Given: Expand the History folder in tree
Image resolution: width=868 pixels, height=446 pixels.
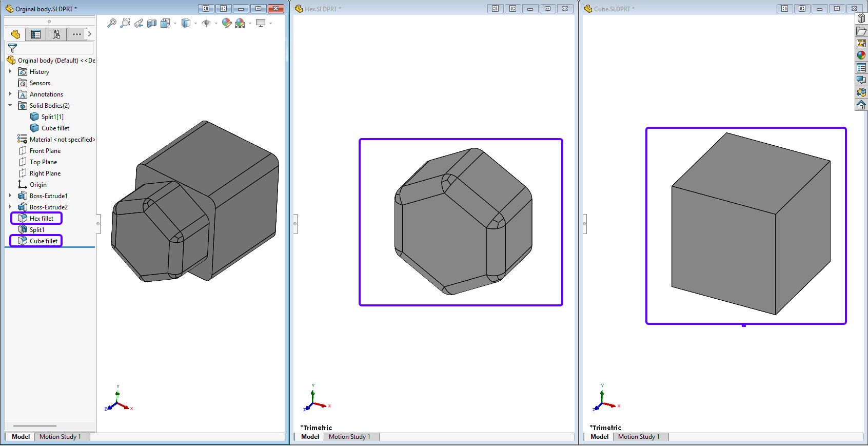Looking at the screenshot, I should [10, 71].
